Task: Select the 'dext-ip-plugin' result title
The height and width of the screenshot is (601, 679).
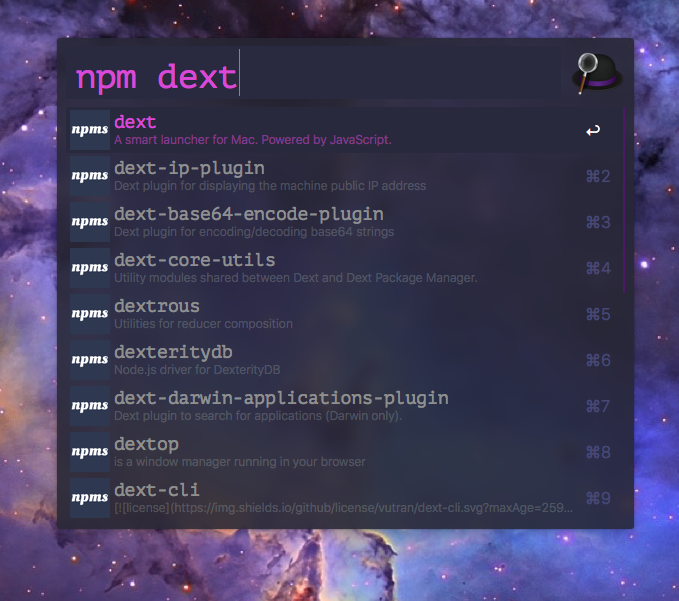Action: pos(189,168)
